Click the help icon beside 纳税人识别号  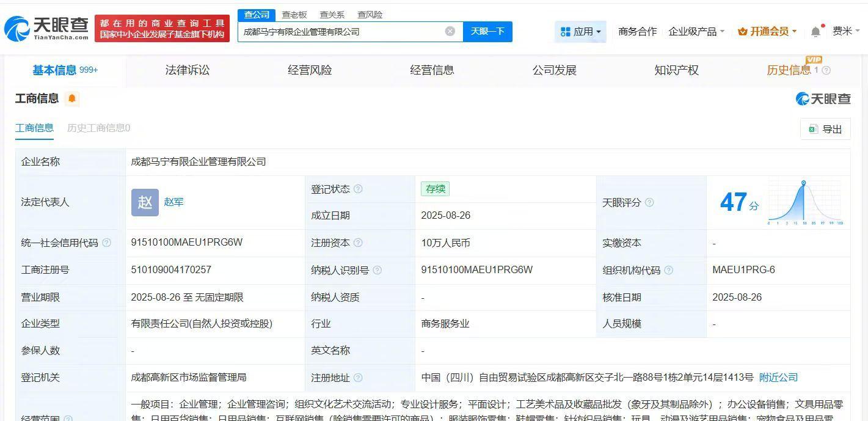click(x=377, y=270)
